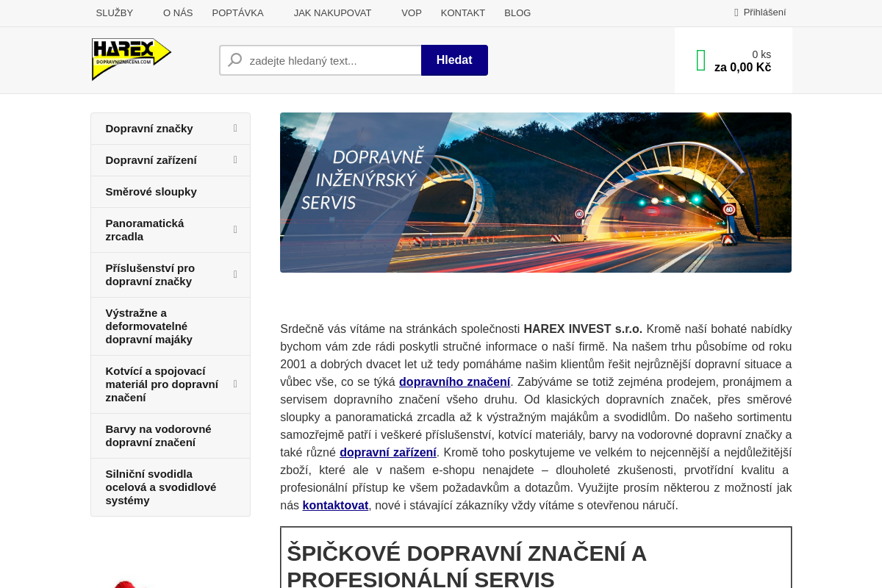Click the Přihlášení login icon
This screenshot has height=588, width=882.
pos(735,12)
